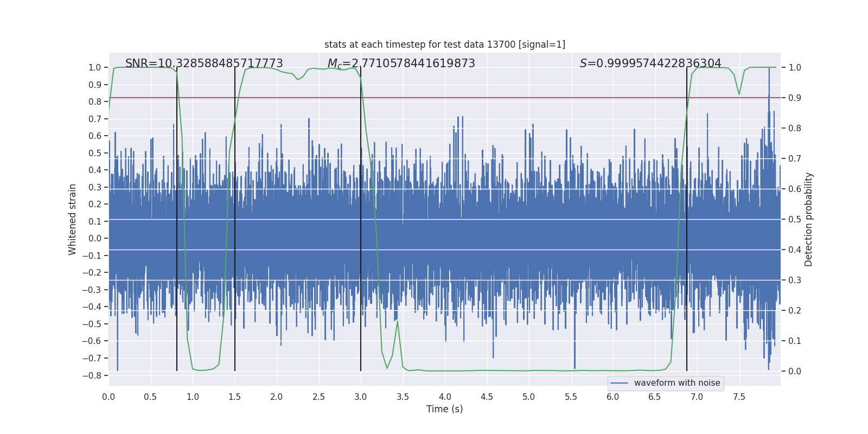This screenshot has width=868, height=434.
Task: Click the 0.9 tick on the Whitened strain axis
Action: 95,85
